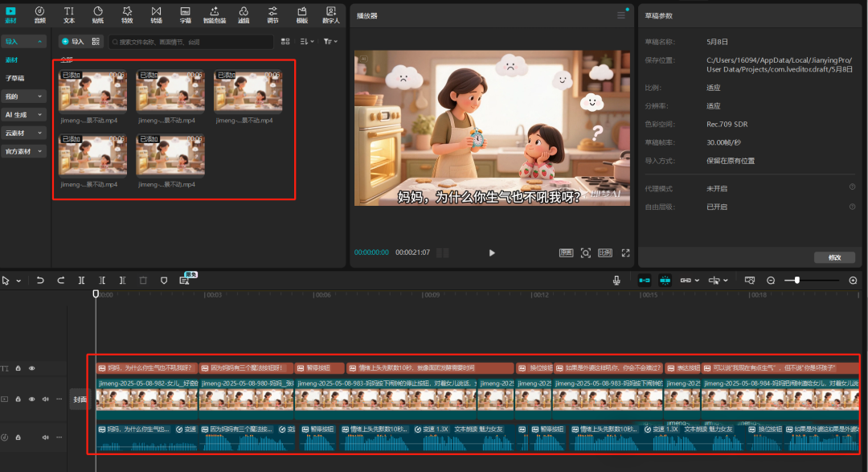Add a timeline marker with shield icon
This screenshot has width=868, height=472.
164,281
